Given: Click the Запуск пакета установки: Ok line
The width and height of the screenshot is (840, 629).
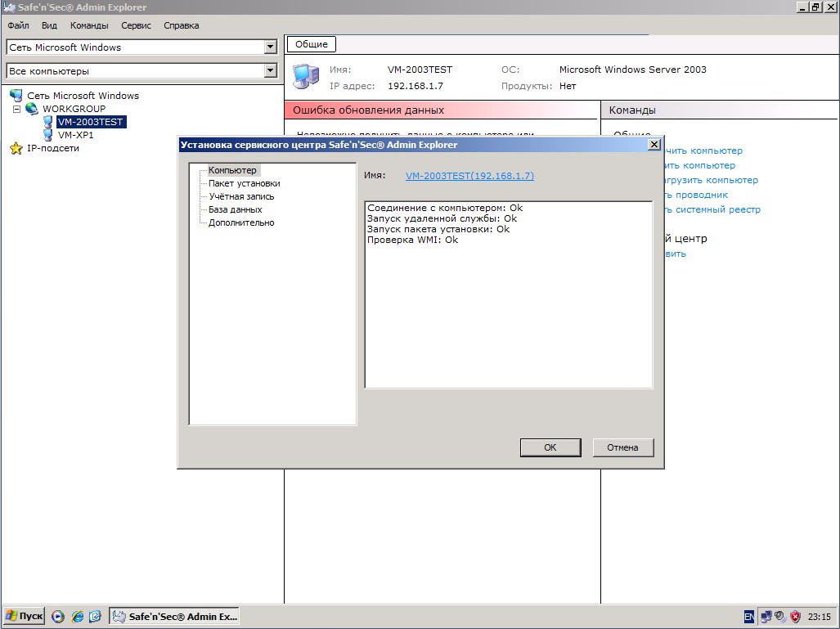Looking at the screenshot, I should point(438,229).
